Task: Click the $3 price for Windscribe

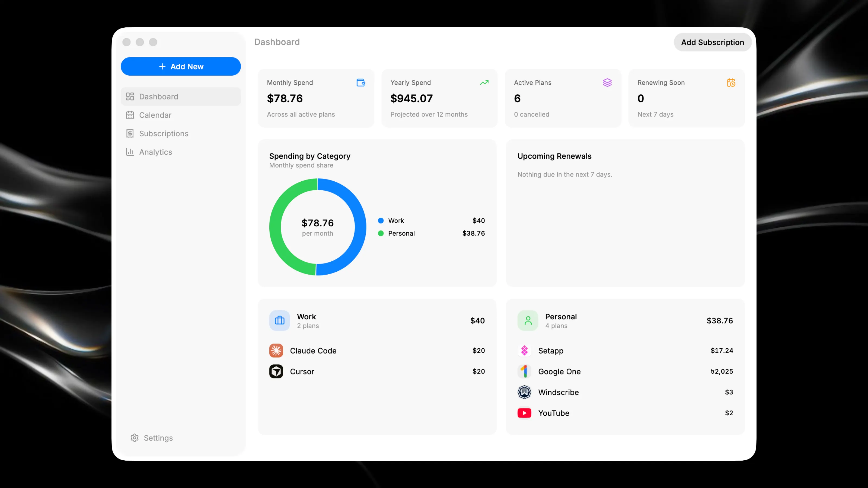Action: (x=729, y=392)
